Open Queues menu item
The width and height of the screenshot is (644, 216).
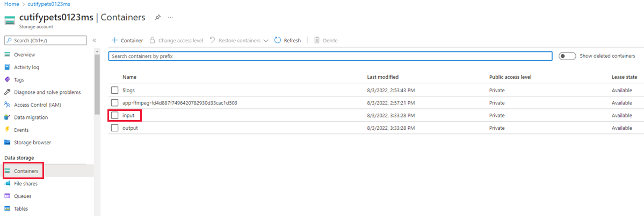[x=22, y=196]
